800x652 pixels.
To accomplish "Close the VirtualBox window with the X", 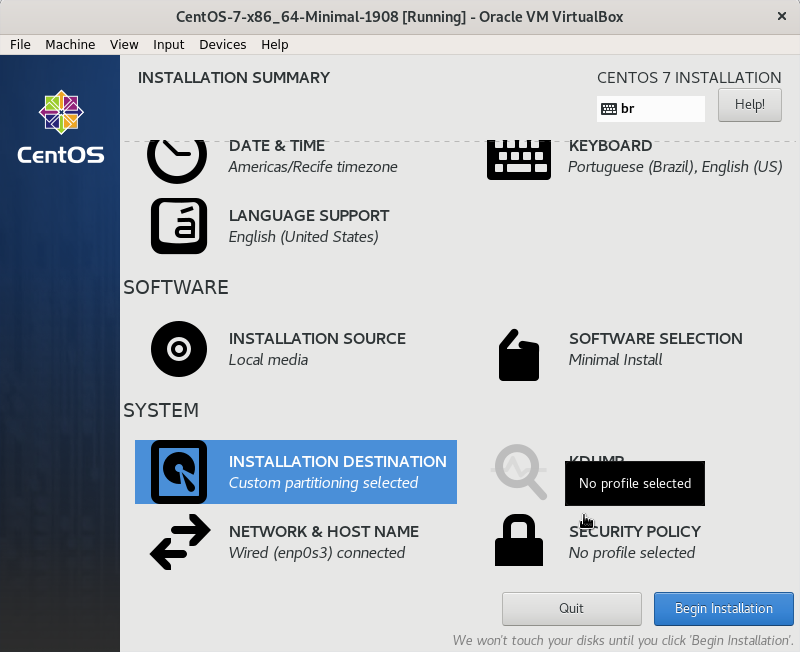I will (x=782, y=16).
